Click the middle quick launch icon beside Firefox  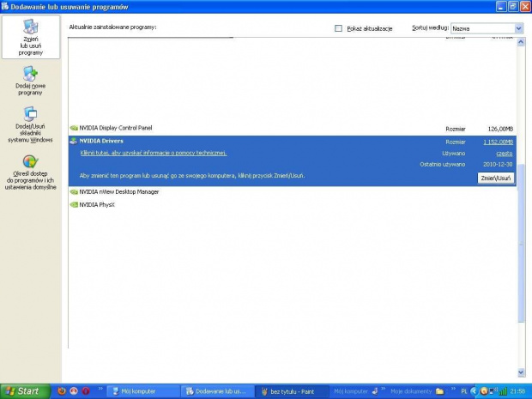click(74, 391)
